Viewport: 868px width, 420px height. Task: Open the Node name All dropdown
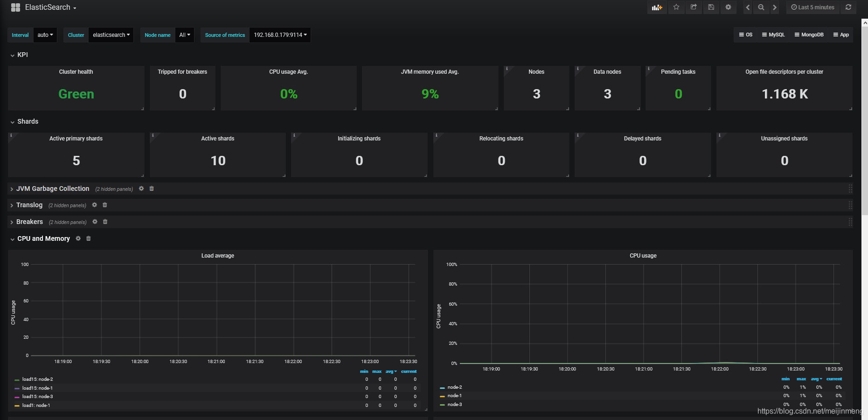click(x=185, y=35)
